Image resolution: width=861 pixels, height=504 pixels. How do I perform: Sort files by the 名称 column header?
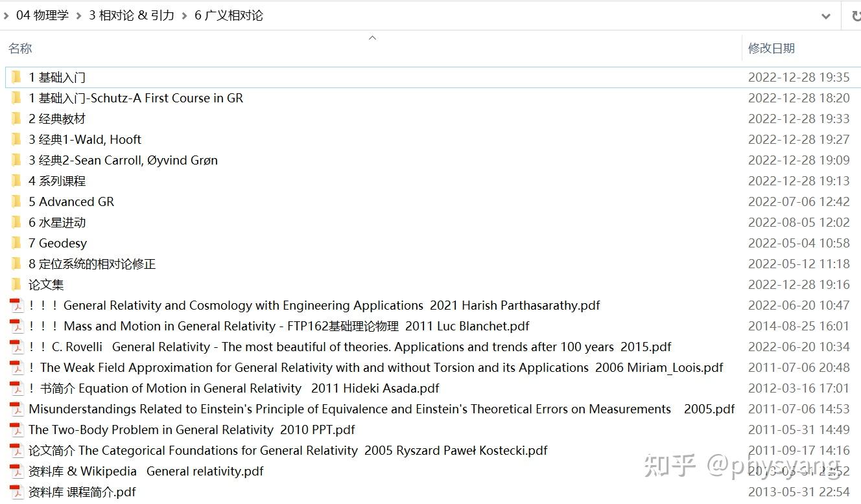(20, 49)
